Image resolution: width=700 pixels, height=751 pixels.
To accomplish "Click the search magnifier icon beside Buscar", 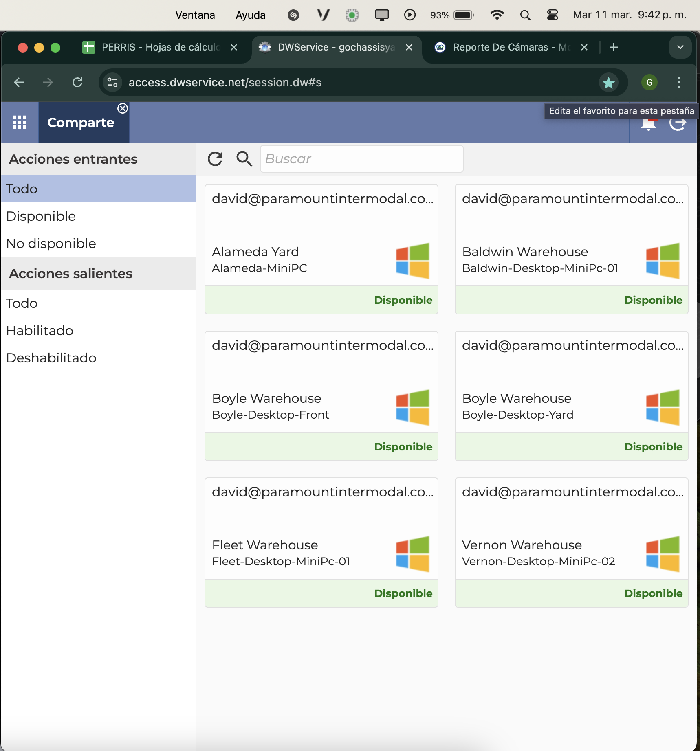I will coord(244,159).
